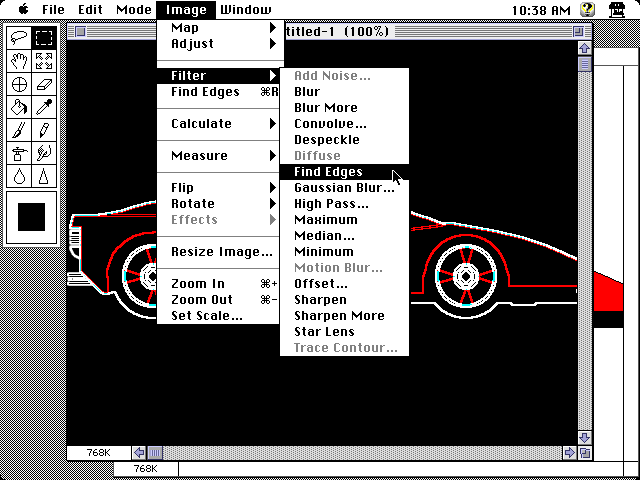Choose the Smudge finger tool
The width and height of the screenshot is (640, 480).
(44, 154)
